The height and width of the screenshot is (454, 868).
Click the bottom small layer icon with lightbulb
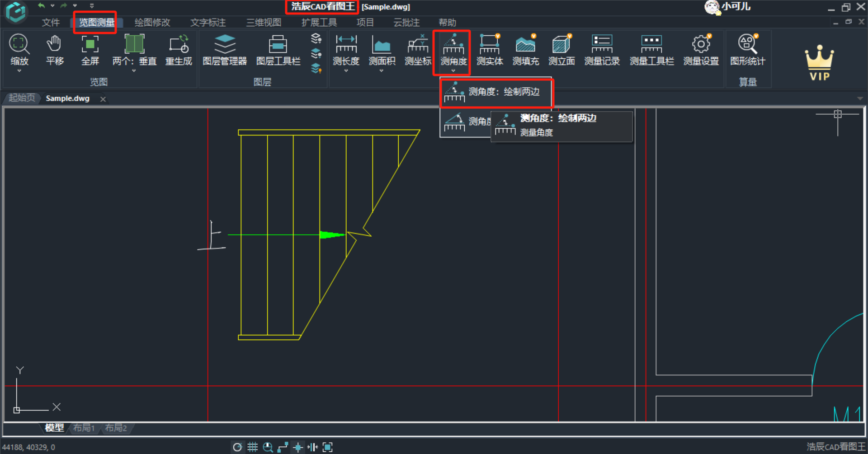pos(316,68)
